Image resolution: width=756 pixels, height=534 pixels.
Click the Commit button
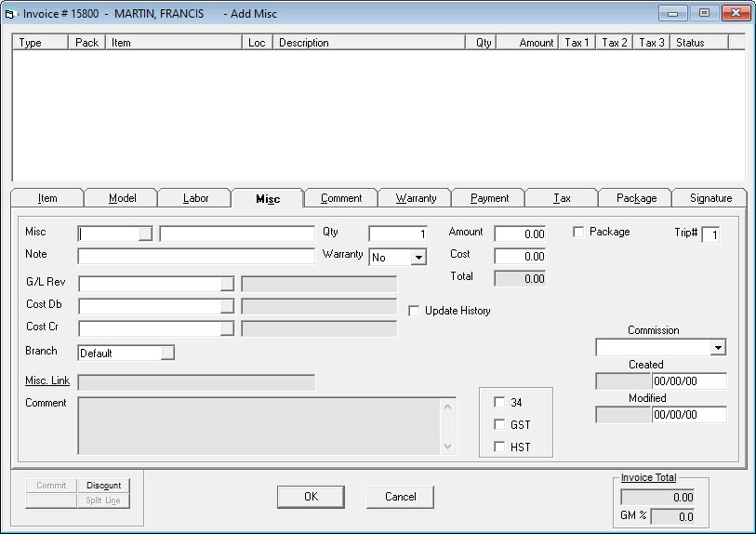[x=51, y=486]
